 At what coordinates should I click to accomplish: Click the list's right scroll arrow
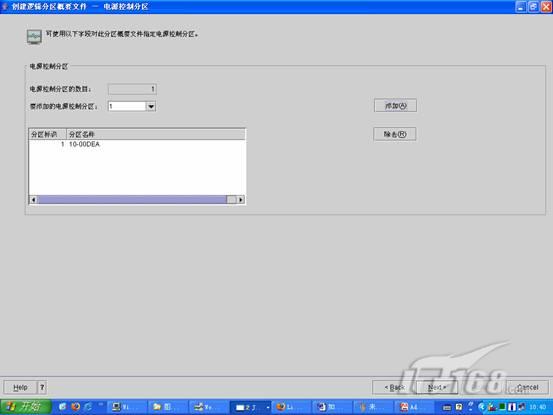click(241, 200)
